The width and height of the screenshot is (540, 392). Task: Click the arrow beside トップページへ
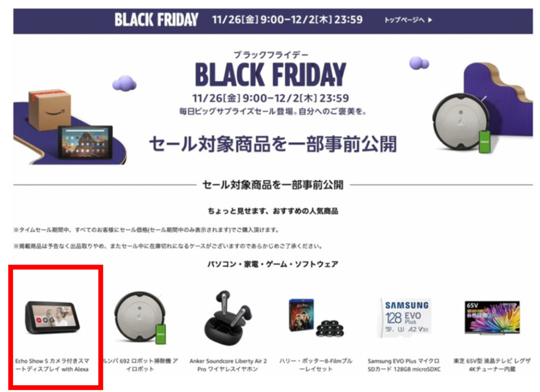pyautogui.click(x=430, y=20)
